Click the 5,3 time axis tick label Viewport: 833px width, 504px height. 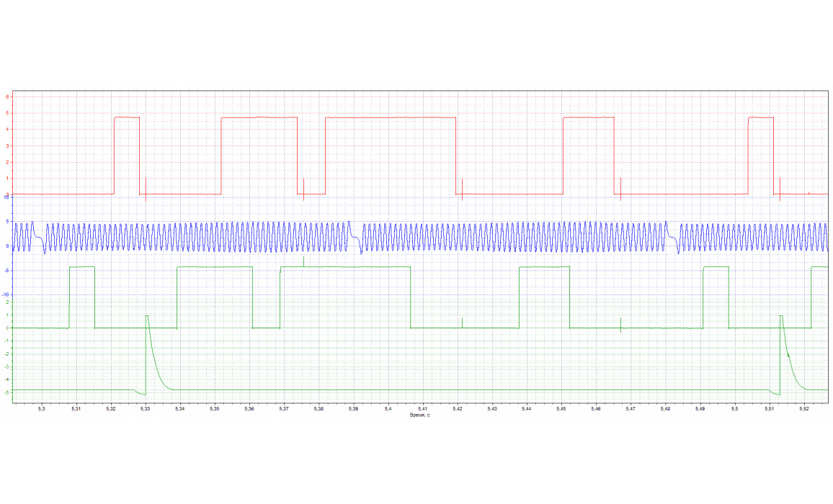coord(41,409)
